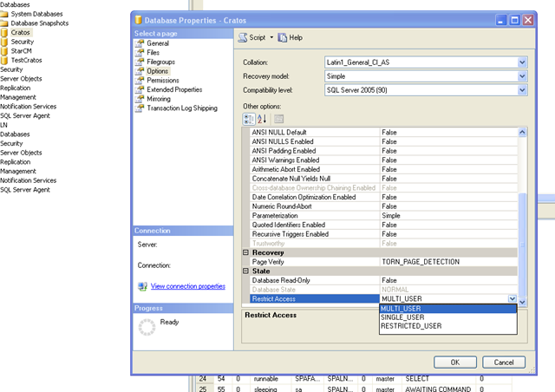Screen dimensions: 555x392
Task: Click the OK button
Action: [455, 363]
